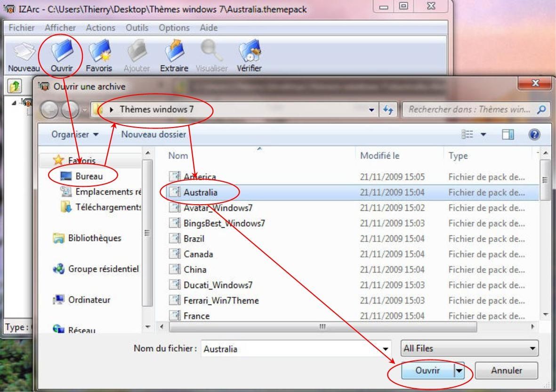Select the Bibliothèques icon in sidebar
The height and width of the screenshot is (392, 556).
58,238
